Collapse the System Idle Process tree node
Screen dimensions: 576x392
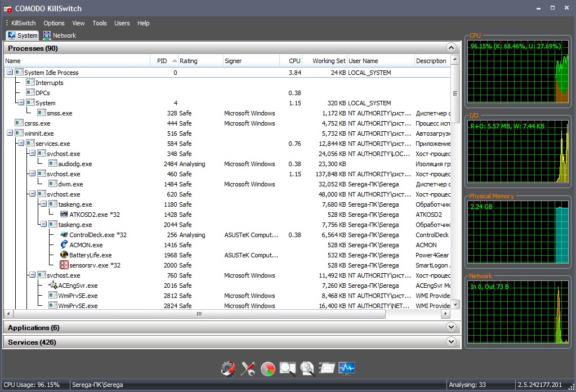click(x=10, y=73)
